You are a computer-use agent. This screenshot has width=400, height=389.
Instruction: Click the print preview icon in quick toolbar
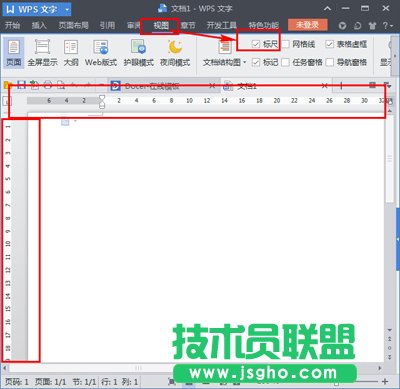click(61, 85)
